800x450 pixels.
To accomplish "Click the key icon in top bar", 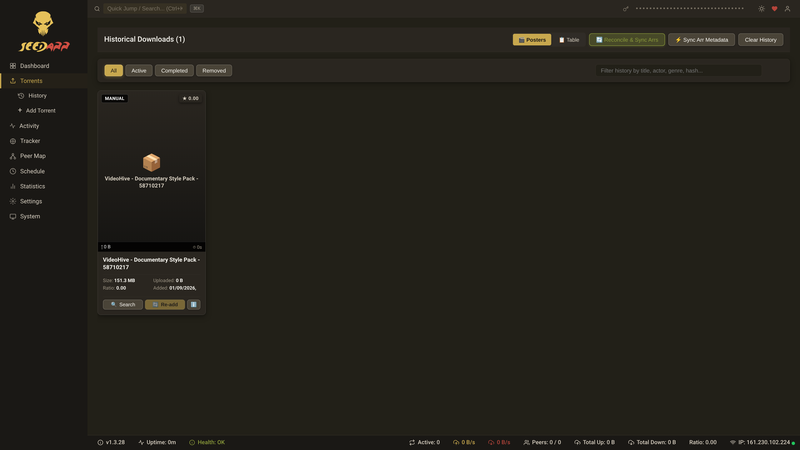I will tap(626, 9).
